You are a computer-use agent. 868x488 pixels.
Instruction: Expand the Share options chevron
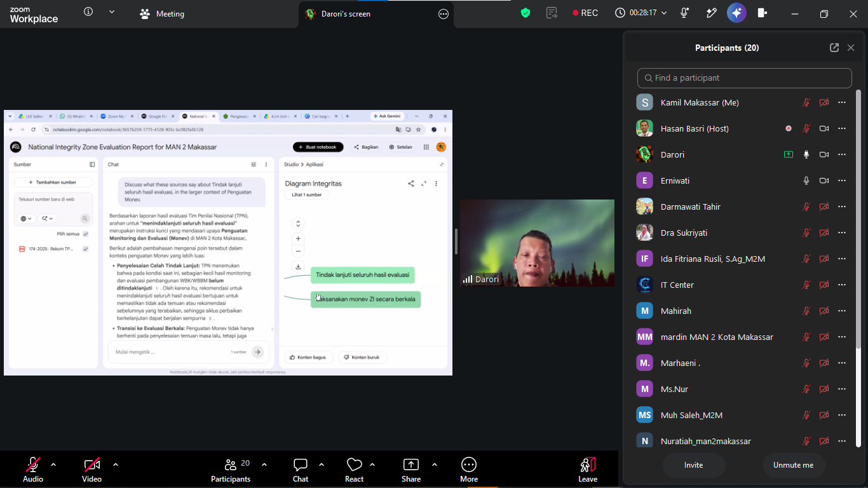pyautogui.click(x=435, y=464)
